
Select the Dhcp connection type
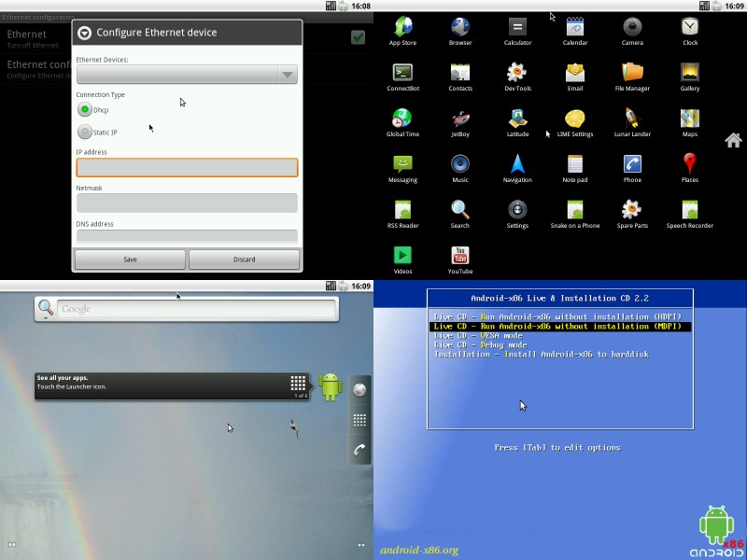[x=85, y=109]
